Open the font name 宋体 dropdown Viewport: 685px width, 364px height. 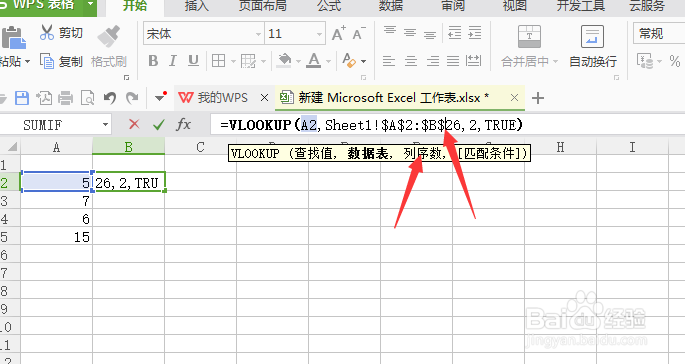258,34
